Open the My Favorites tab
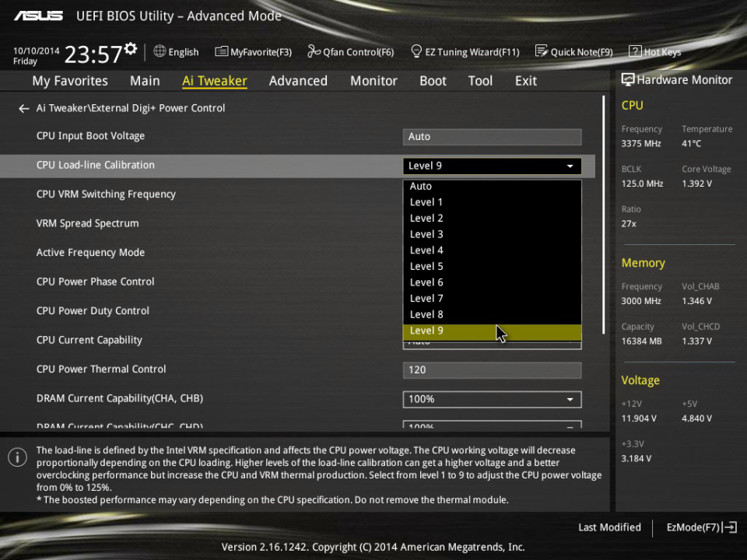 click(x=70, y=81)
